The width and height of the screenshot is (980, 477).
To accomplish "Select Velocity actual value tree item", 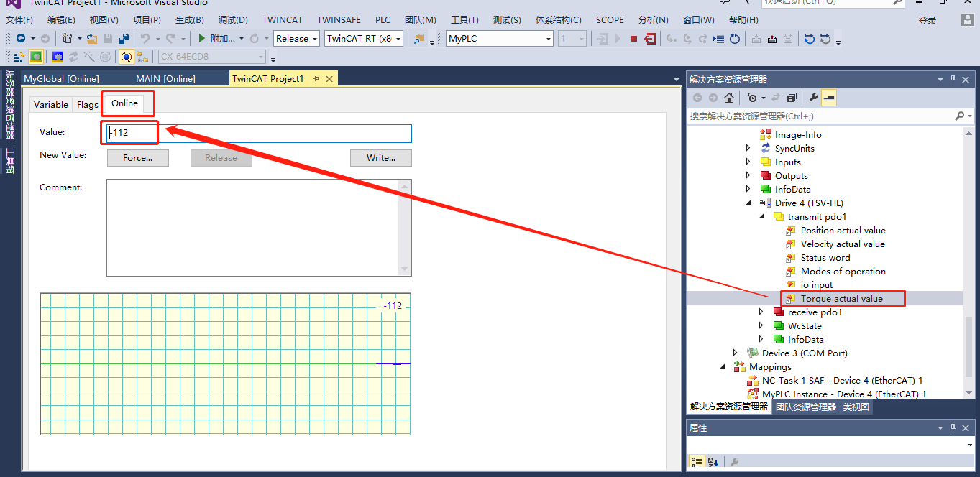I will pyautogui.click(x=843, y=244).
